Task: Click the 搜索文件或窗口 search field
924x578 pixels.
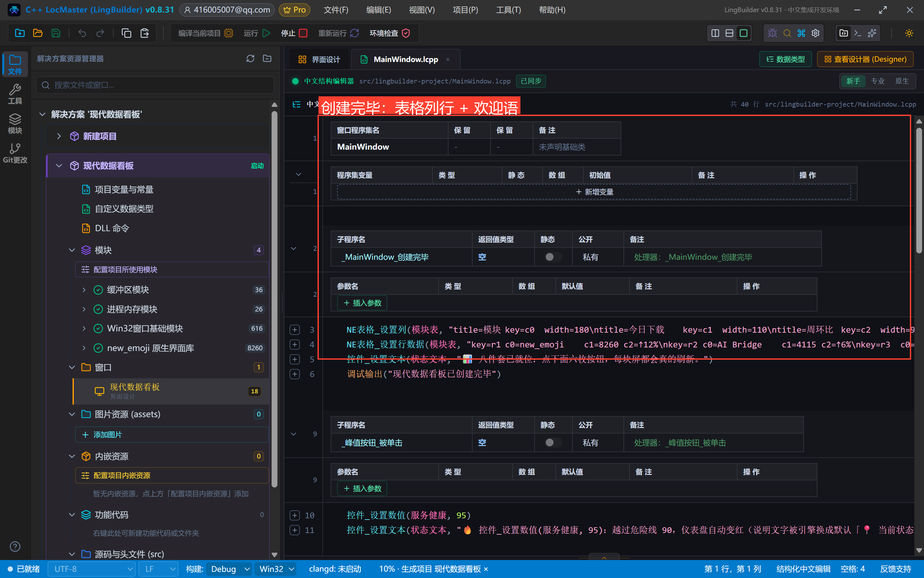Action: 155,85
